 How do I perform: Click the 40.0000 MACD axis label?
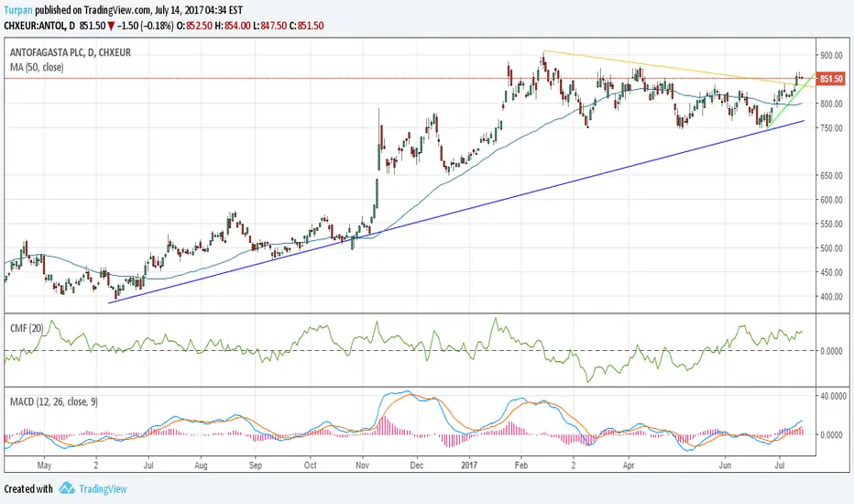pos(833,396)
